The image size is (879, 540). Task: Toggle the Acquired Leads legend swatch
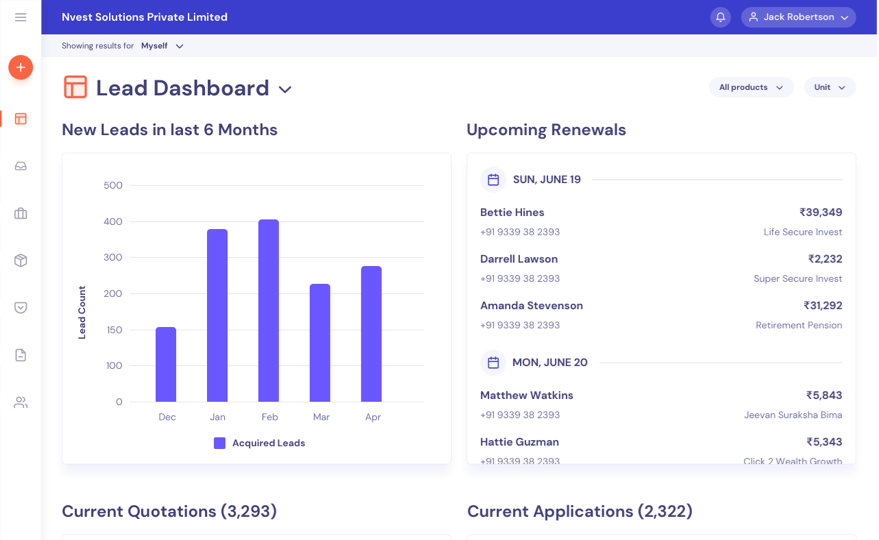tap(219, 443)
